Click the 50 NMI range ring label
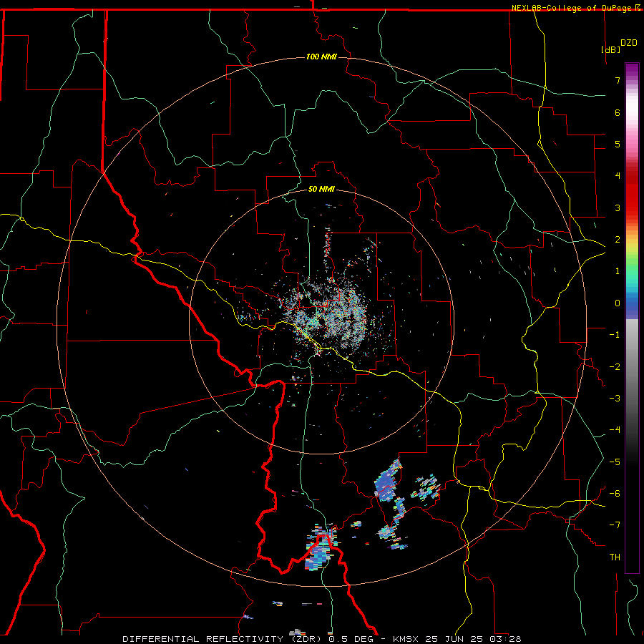Image resolution: width=644 pixels, height=644 pixels. tap(321, 189)
